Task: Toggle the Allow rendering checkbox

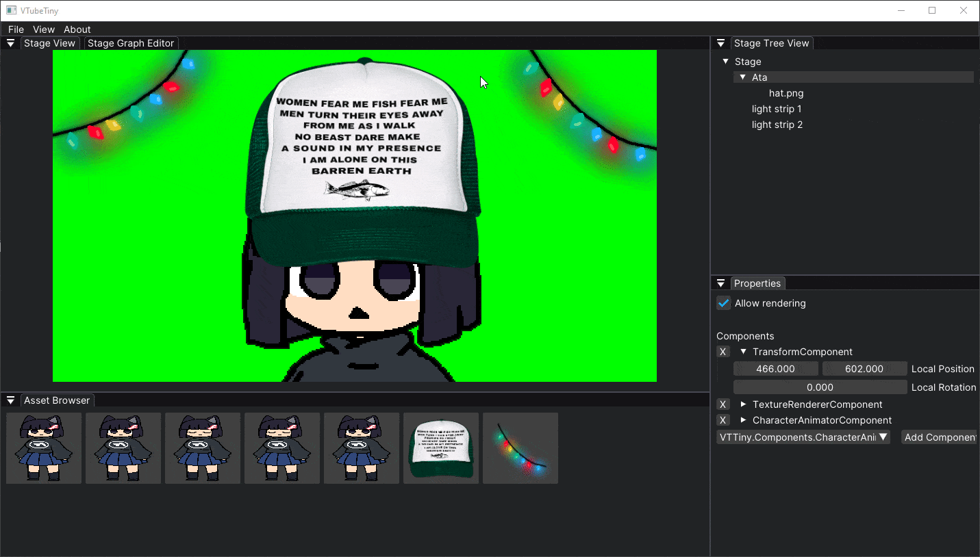Action: (724, 303)
